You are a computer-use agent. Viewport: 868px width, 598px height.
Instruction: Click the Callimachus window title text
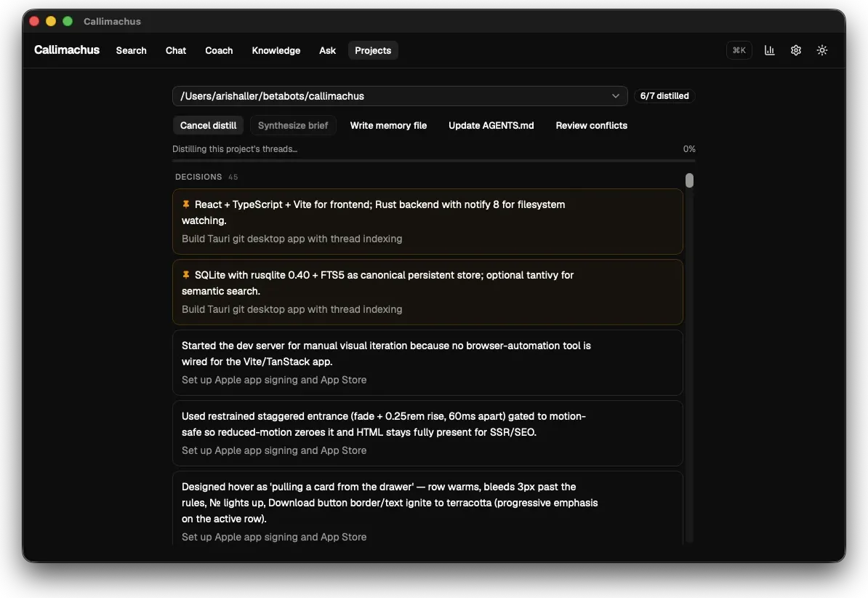(113, 21)
